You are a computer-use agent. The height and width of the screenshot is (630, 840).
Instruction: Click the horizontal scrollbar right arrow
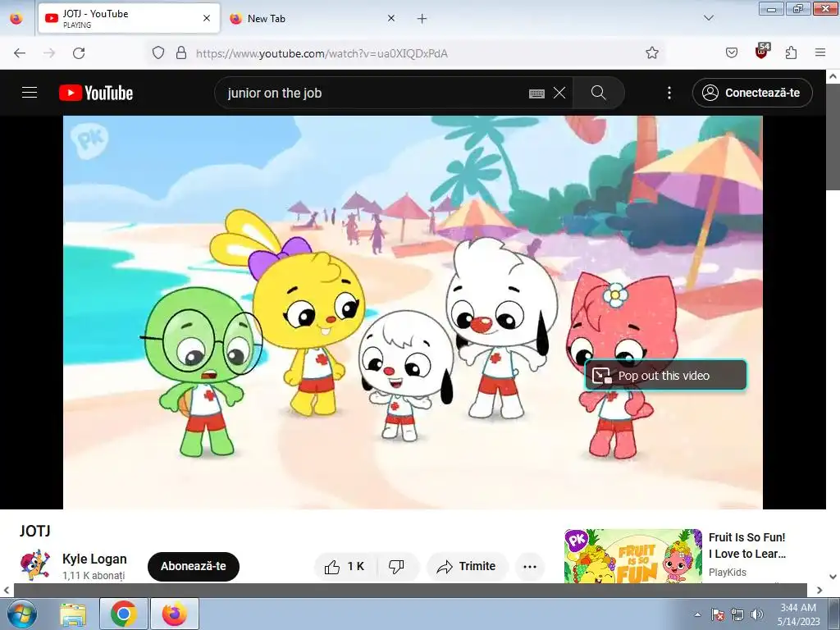click(819, 591)
